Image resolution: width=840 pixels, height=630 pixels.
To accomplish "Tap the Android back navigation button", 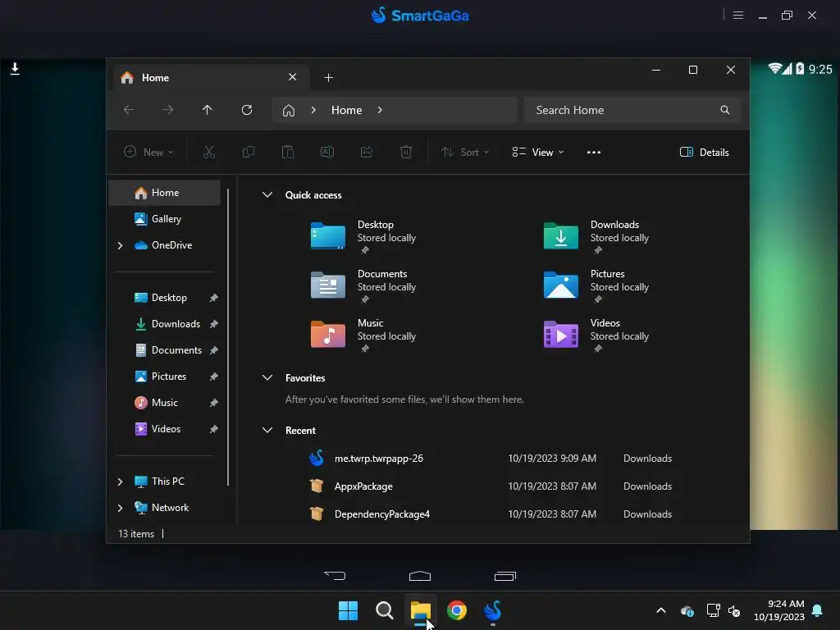I will coord(335,576).
